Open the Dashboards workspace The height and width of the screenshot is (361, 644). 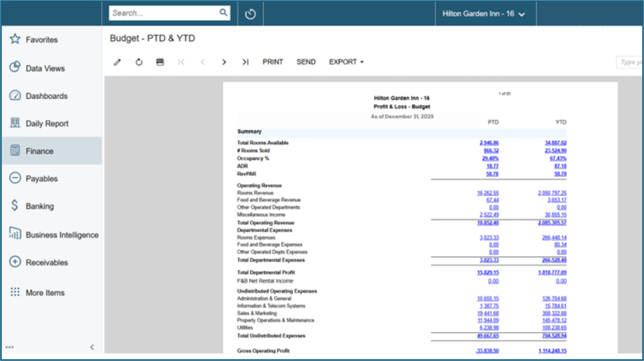click(46, 96)
